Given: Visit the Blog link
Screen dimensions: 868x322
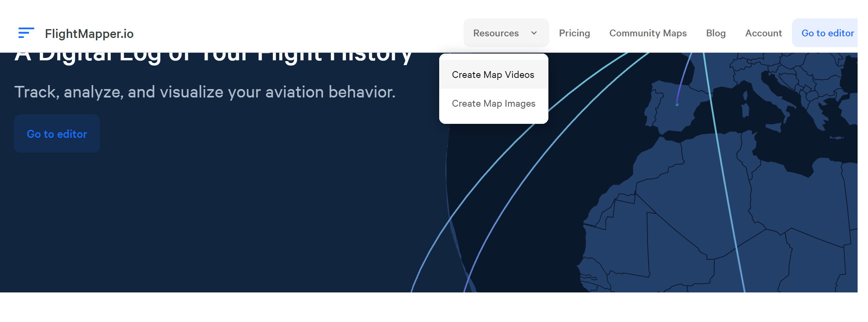Looking at the screenshot, I should click(716, 33).
